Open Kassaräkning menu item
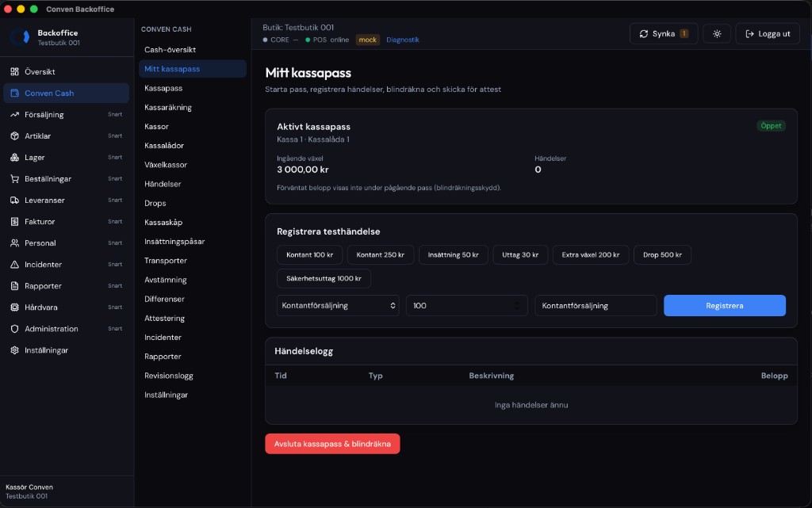The width and height of the screenshot is (812, 508). tap(192, 107)
